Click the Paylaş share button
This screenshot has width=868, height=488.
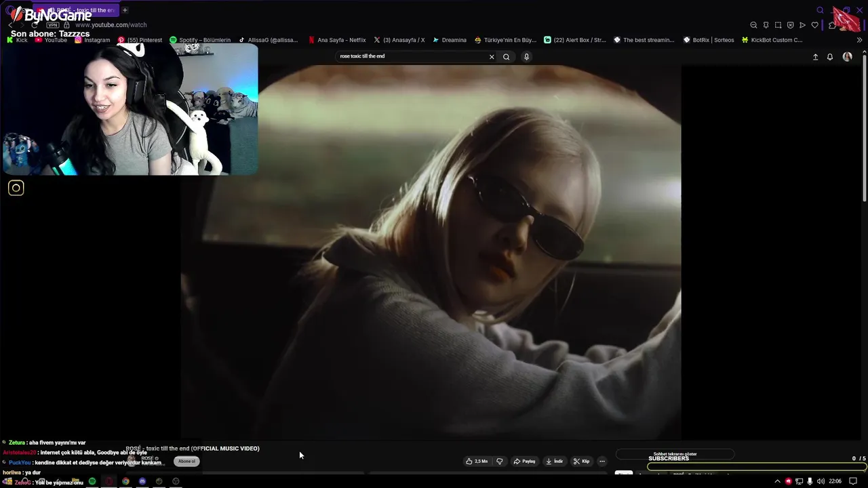524,462
